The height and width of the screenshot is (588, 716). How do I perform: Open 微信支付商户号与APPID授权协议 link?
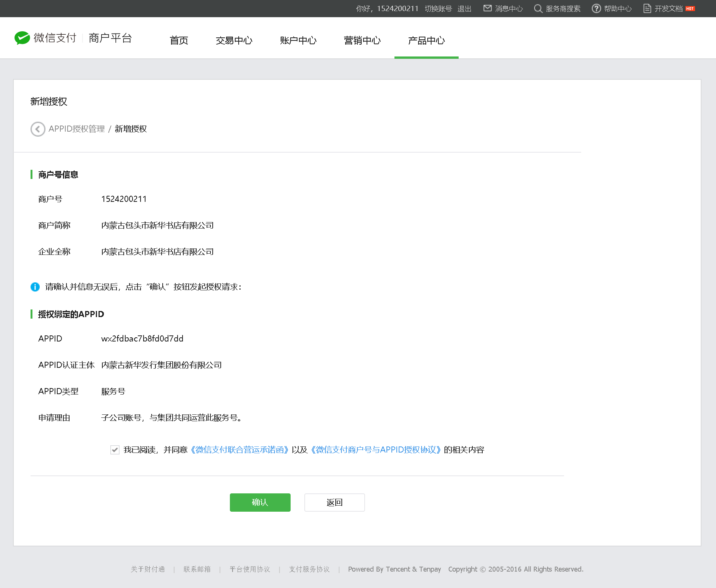pyautogui.click(x=376, y=450)
